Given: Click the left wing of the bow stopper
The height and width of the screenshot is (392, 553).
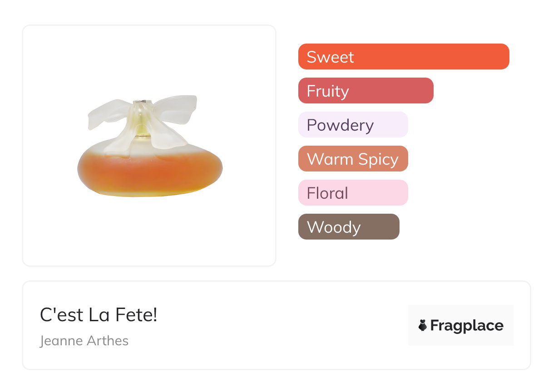Looking at the screenshot, I should coord(109,113).
